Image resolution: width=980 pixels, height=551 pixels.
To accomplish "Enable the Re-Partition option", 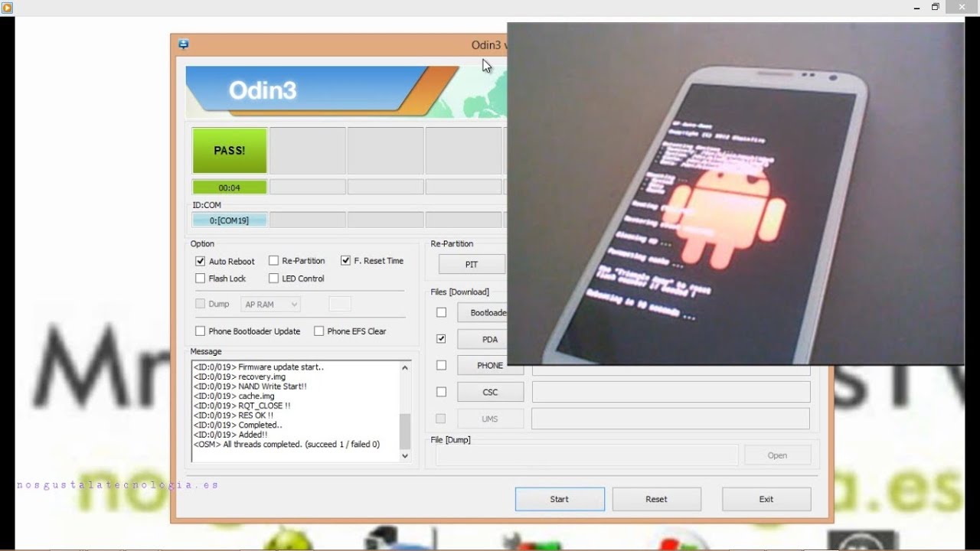I will point(273,261).
